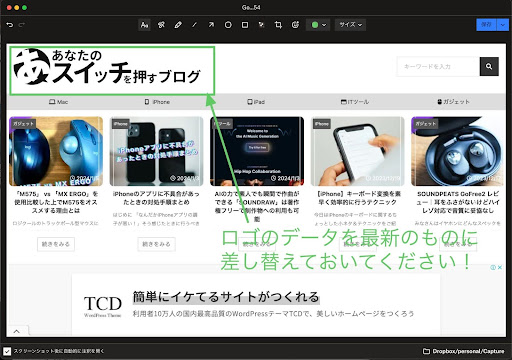Click the ガジェット tag on the earbuds thumbnail
The image size is (512, 360).
425,124
